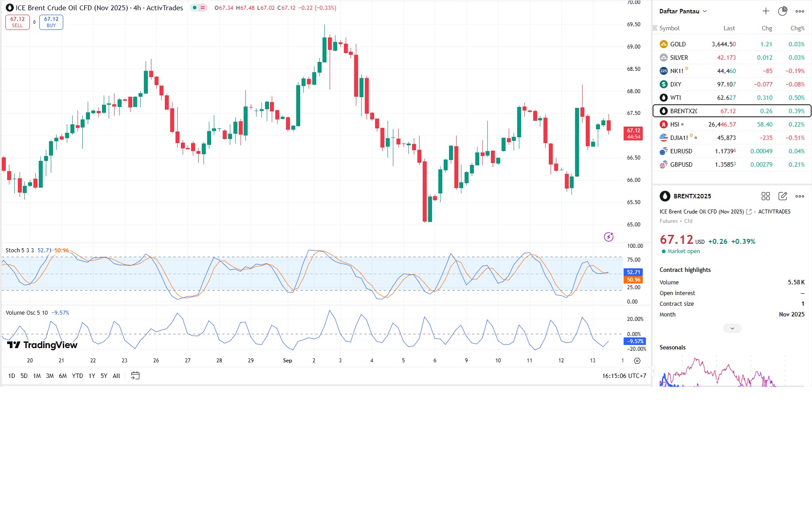Click the edit note icon for BRENTX2025
Viewport: 812px width, 505px height.
click(x=783, y=196)
